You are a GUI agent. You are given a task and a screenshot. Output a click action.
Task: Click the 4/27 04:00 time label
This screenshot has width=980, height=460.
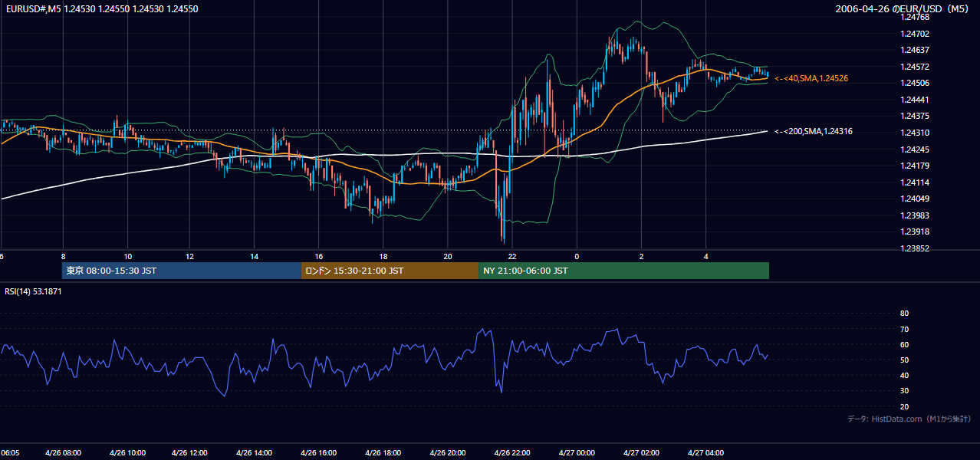point(705,453)
